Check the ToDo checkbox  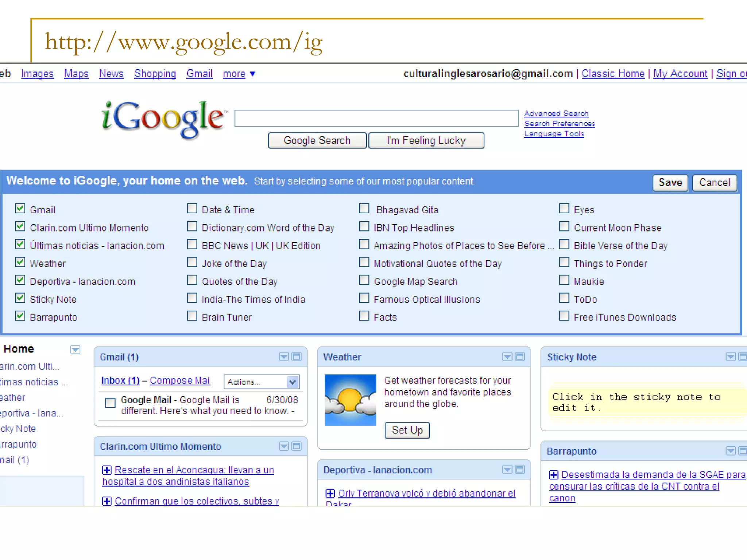pos(564,298)
